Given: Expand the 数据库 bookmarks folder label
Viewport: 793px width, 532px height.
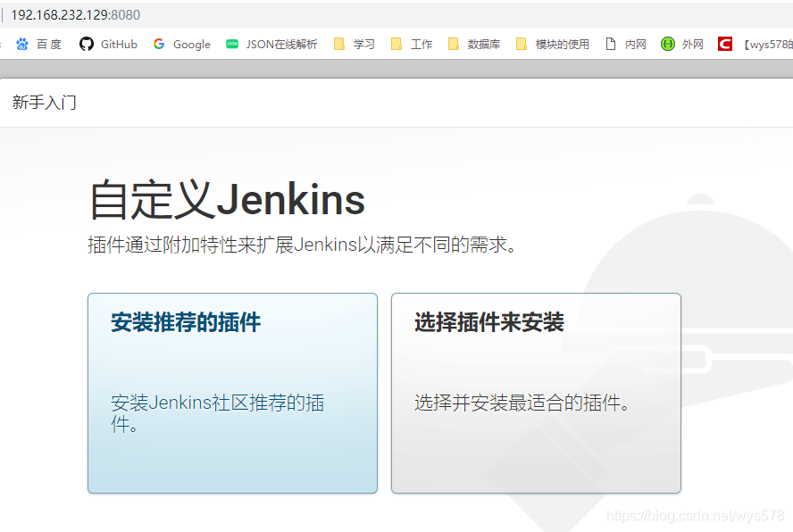Looking at the screenshot, I should (x=484, y=45).
